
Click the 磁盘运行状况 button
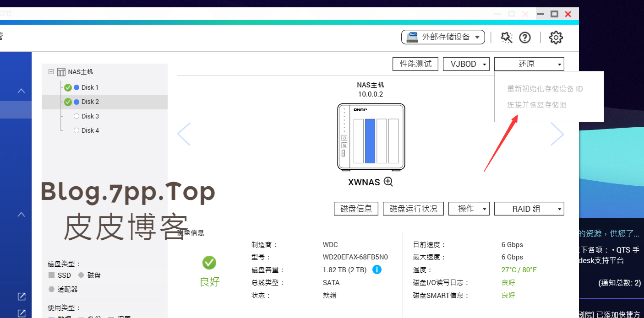pyautogui.click(x=414, y=209)
